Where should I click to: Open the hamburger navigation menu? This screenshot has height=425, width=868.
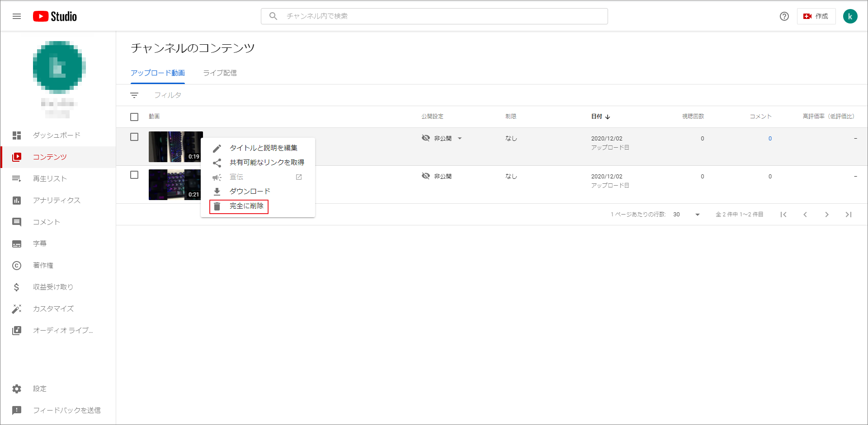pos(17,16)
